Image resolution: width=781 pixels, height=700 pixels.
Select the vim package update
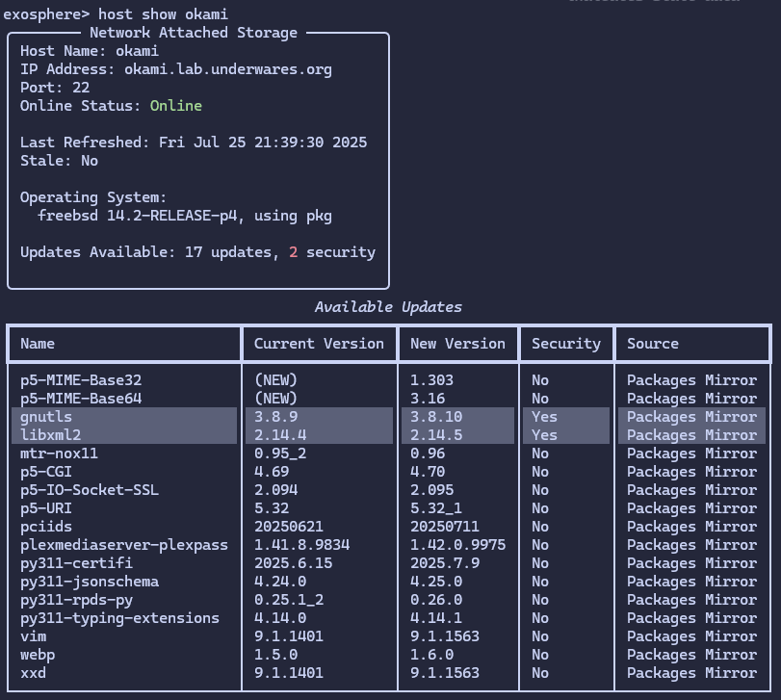tap(125, 635)
